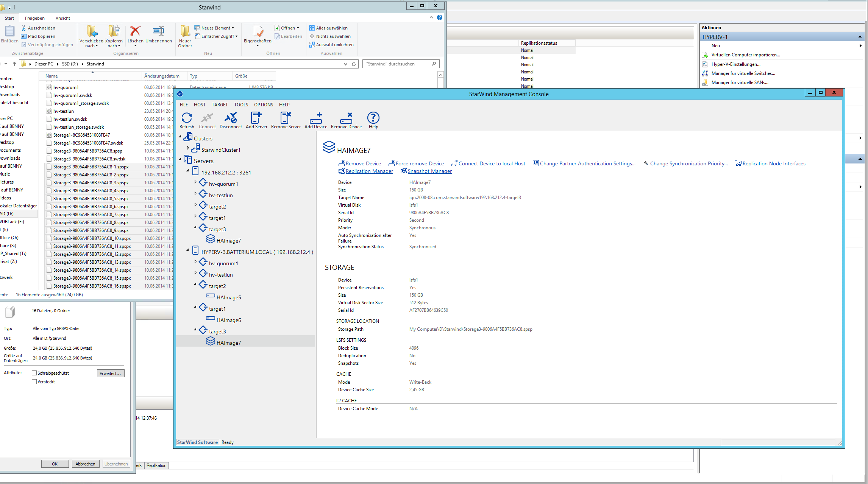Collapse the Clusters tree node
This screenshot has width=868, height=484.
pyautogui.click(x=180, y=137)
